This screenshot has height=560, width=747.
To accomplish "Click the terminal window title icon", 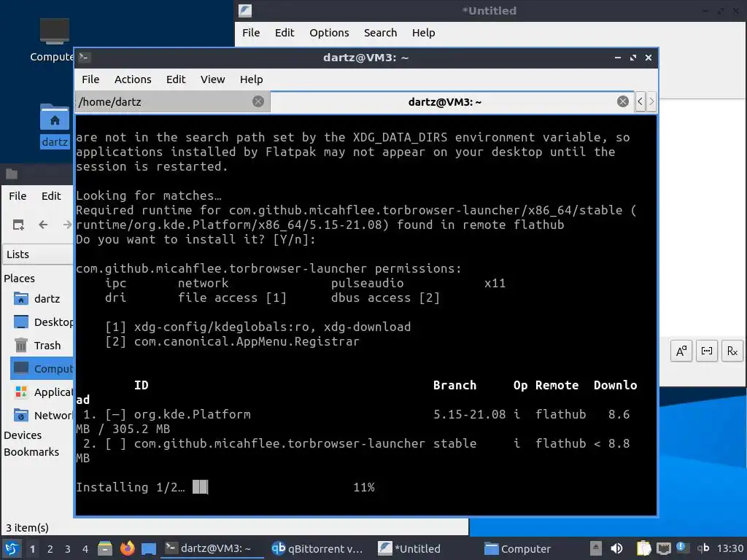I will (x=85, y=58).
